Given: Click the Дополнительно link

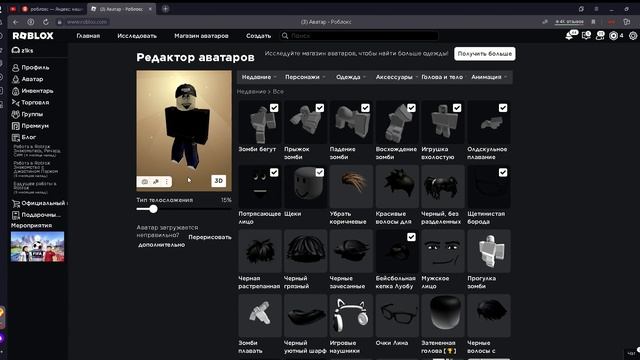Looking at the screenshot, I should click(x=162, y=245).
